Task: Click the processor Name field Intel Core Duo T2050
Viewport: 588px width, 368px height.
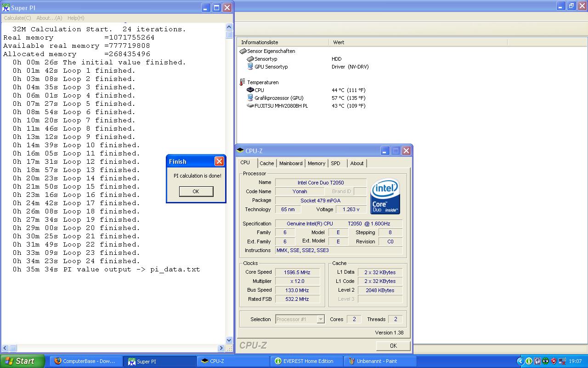Action: 321,183
